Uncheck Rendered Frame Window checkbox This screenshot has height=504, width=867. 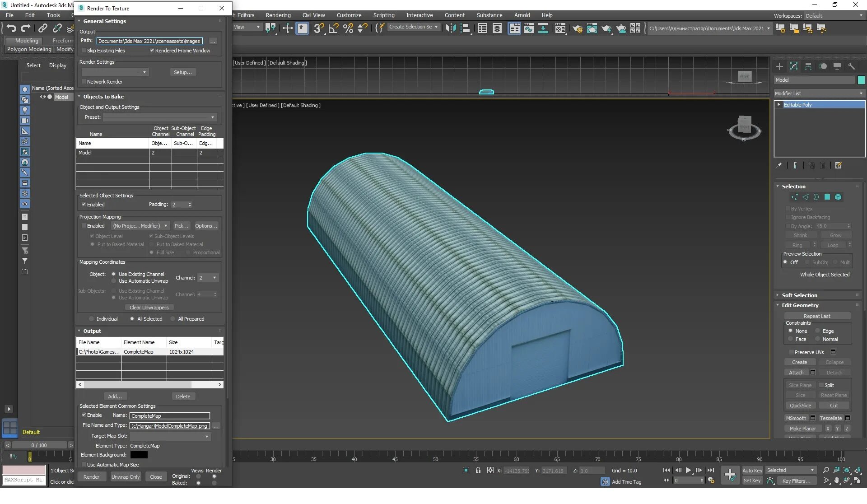[x=152, y=51]
